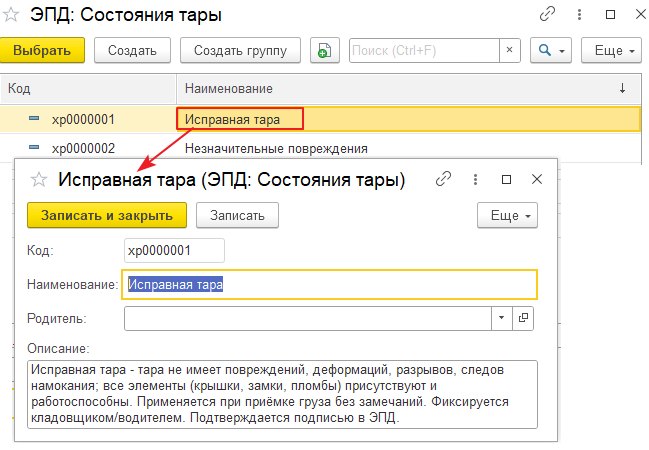Copy link icon in Исправная тара form
Viewport: 649px width, 450px height.
(x=443, y=179)
